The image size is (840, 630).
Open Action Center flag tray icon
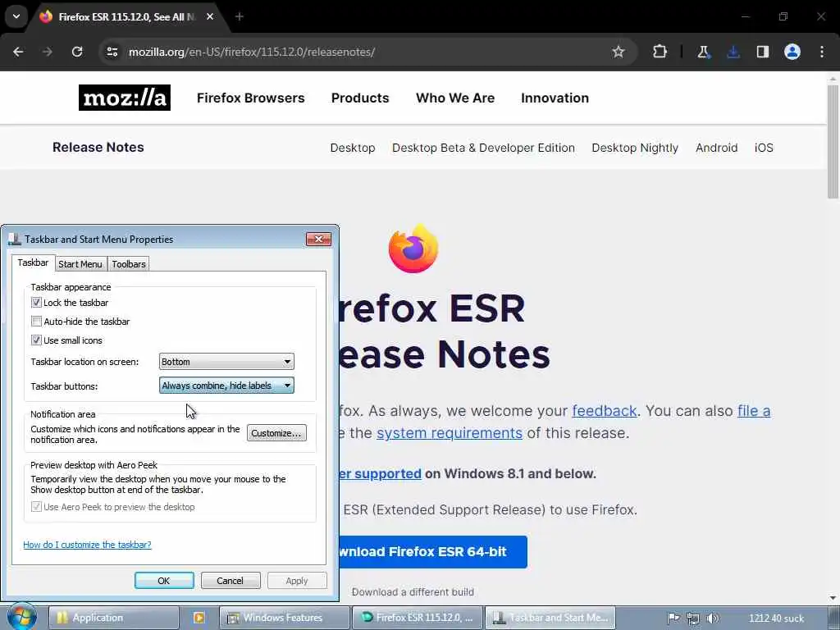click(x=673, y=619)
